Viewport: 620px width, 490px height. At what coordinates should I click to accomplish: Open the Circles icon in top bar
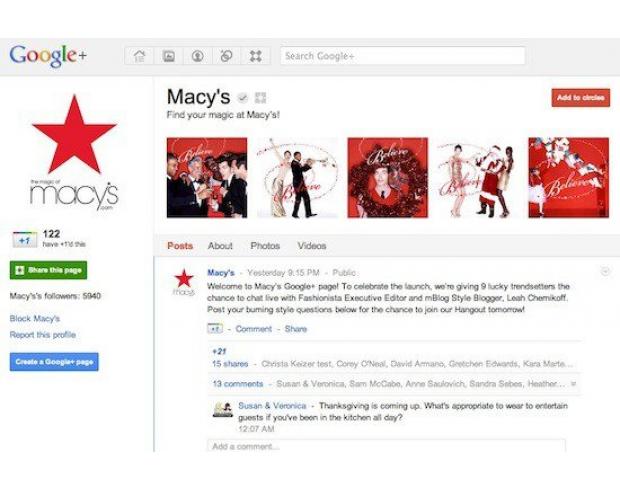click(226, 56)
